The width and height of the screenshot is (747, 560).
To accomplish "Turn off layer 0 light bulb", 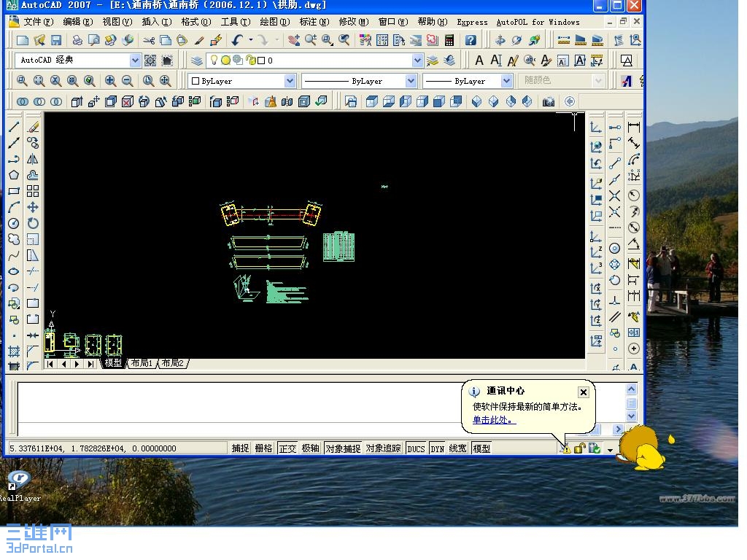I will click(214, 60).
